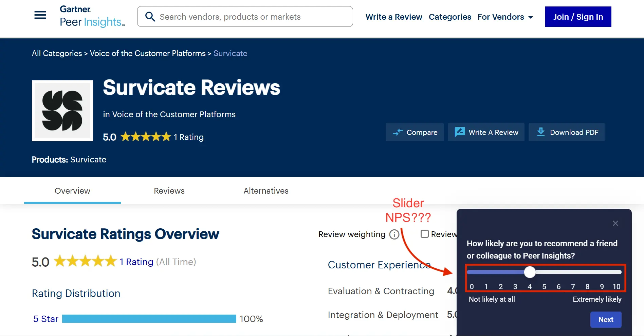
Task: Click the '100%' percentage value
Action: click(x=251, y=319)
